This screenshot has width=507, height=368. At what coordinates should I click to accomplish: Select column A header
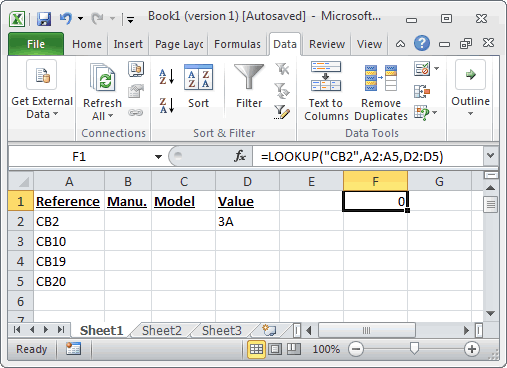coord(69,182)
